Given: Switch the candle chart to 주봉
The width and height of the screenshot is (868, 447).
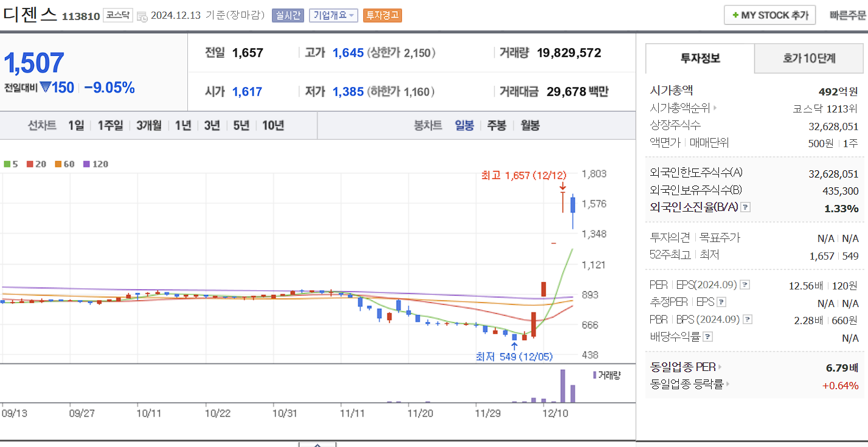Looking at the screenshot, I should [x=496, y=124].
